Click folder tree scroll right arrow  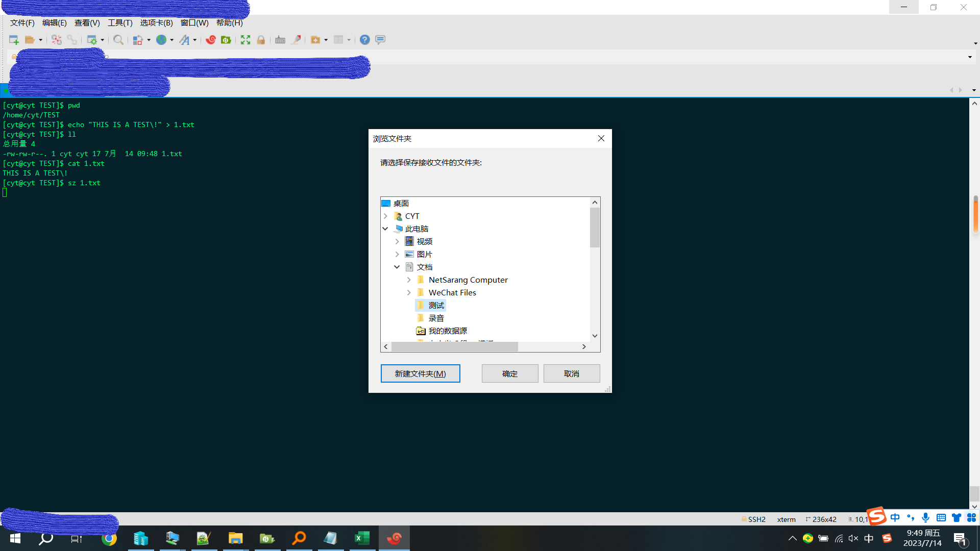point(584,347)
